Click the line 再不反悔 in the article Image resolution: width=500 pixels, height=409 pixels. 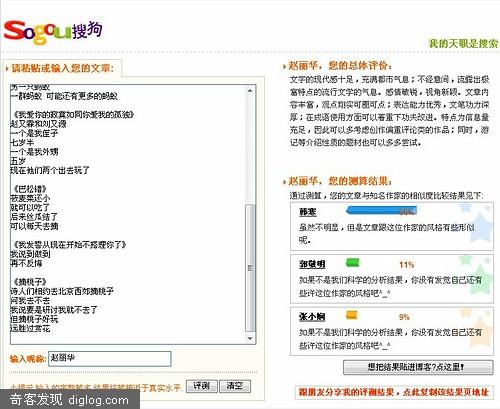(26, 263)
